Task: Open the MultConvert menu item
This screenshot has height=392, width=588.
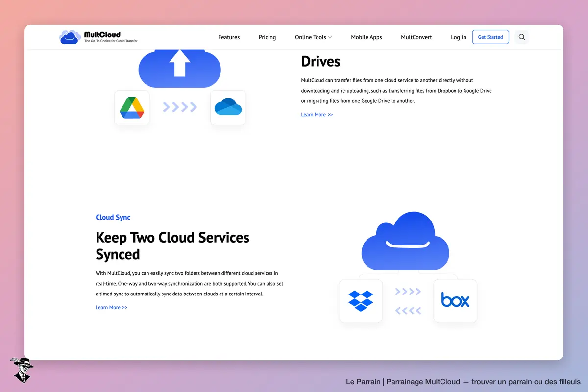Action: click(x=416, y=37)
